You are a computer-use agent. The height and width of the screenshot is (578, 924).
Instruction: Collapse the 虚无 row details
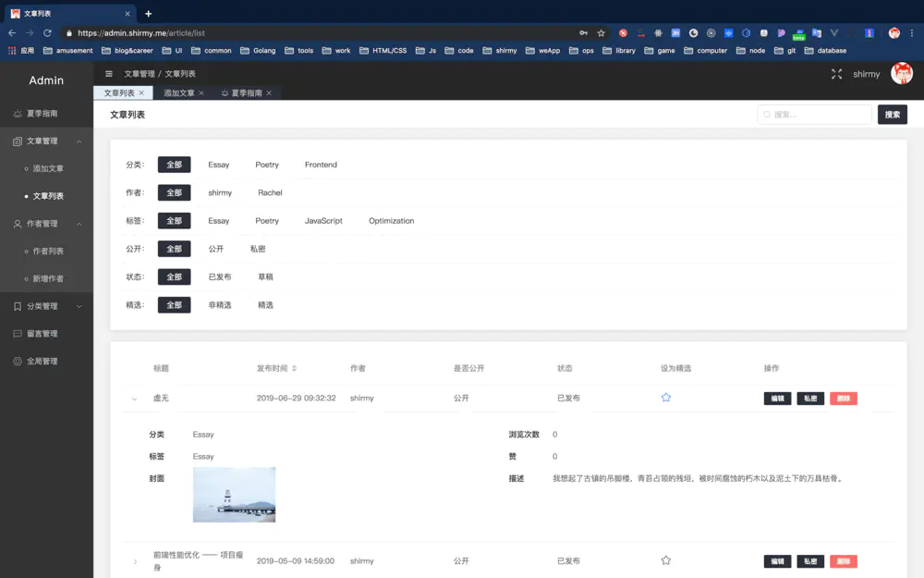134,399
